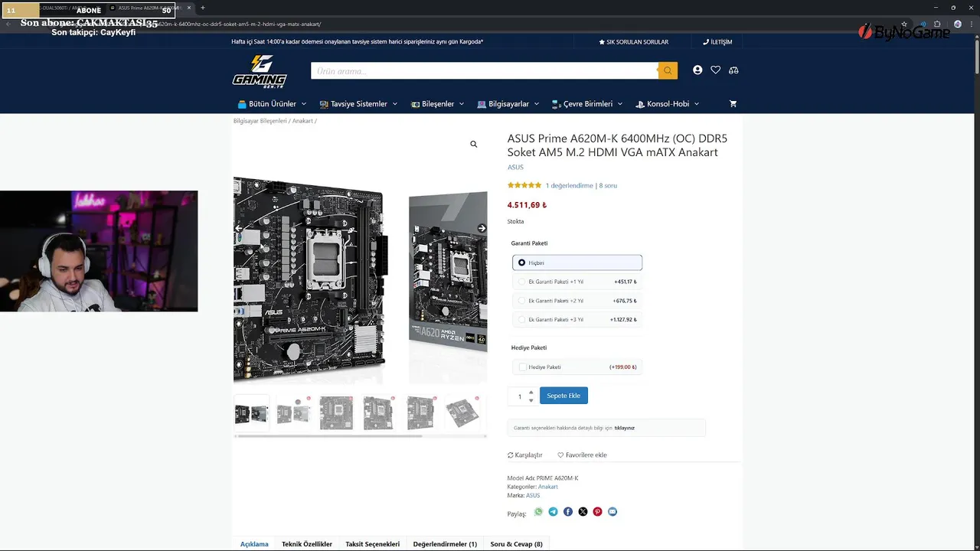The height and width of the screenshot is (551, 980).
Task: Switch to the Teknik Özellikler tab
Action: coord(307,544)
